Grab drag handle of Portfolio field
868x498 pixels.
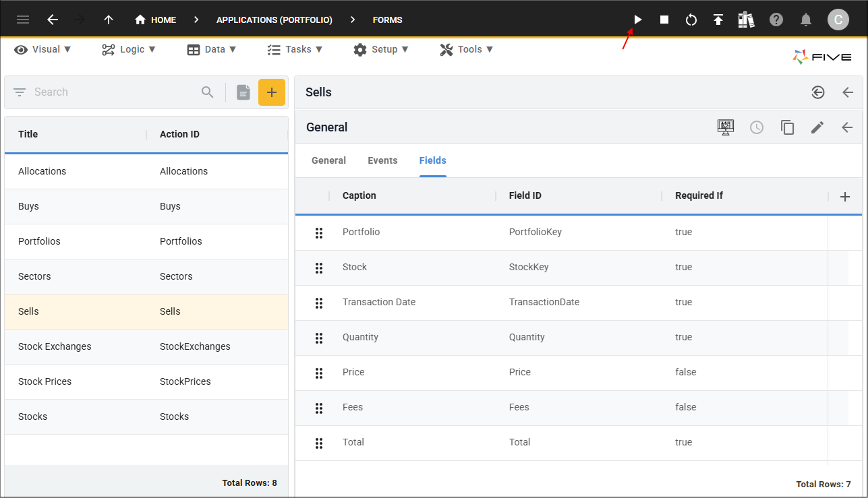[x=319, y=232]
